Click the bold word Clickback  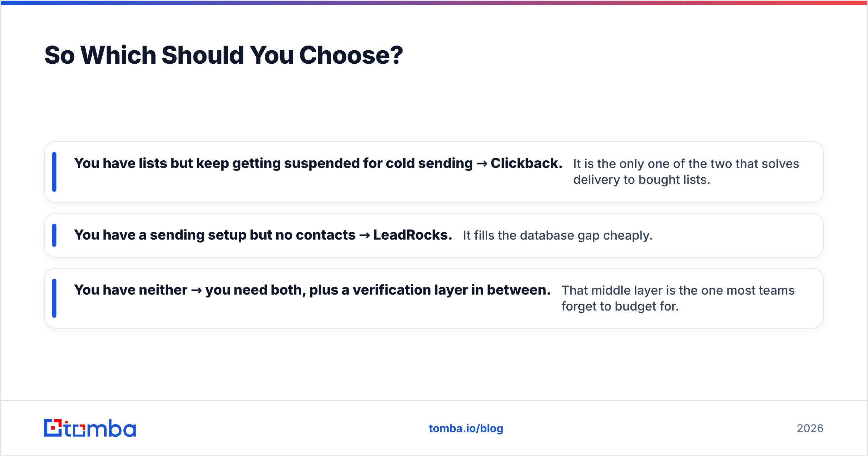pos(526,163)
